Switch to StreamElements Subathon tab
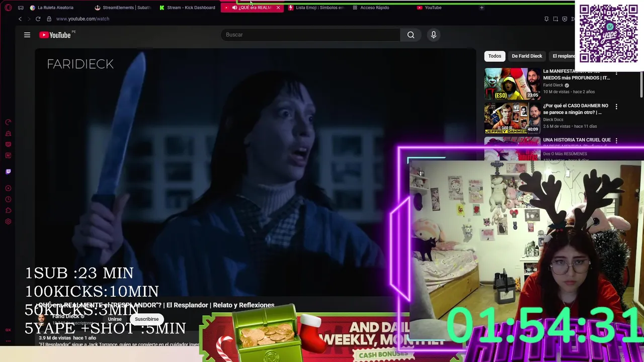 pyautogui.click(x=123, y=8)
